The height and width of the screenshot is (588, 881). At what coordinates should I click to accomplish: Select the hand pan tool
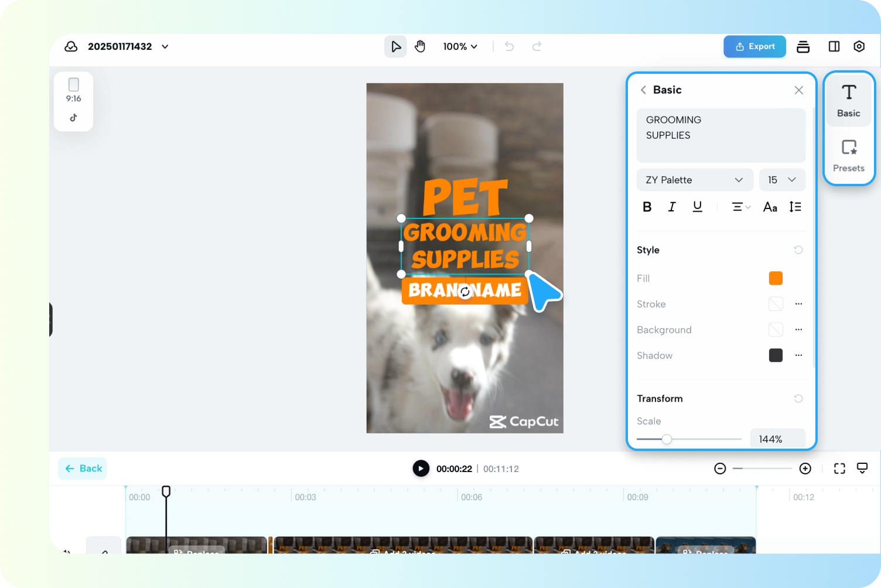[420, 46]
